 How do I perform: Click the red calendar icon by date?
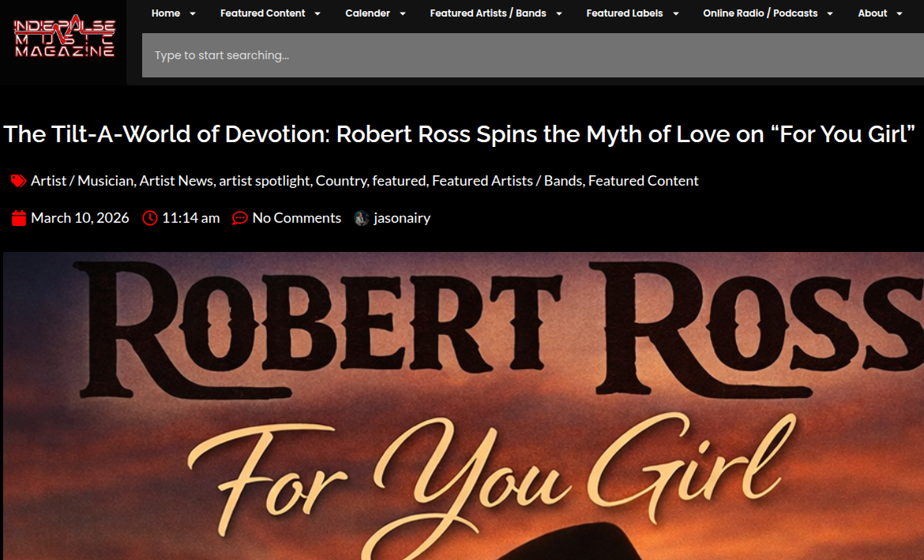click(20, 218)
